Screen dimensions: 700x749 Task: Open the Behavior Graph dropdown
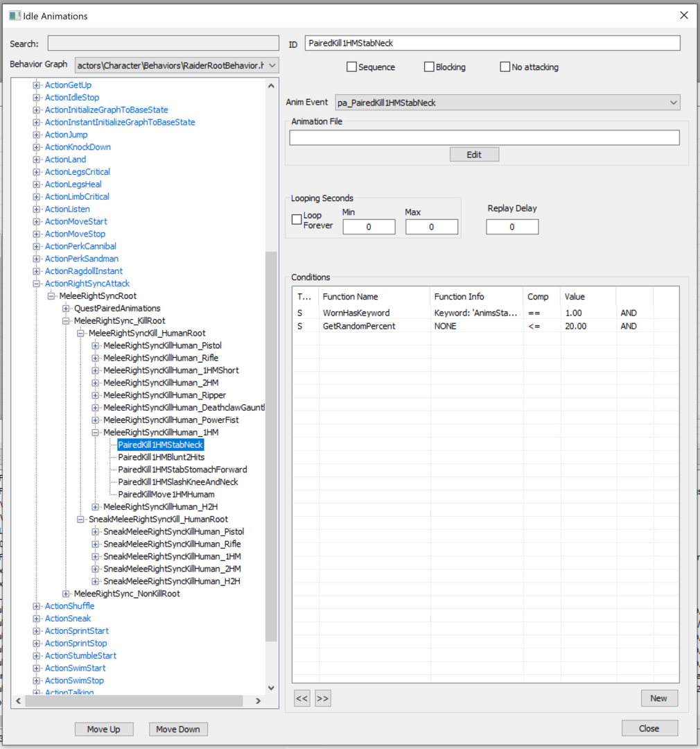coord(272,65)
